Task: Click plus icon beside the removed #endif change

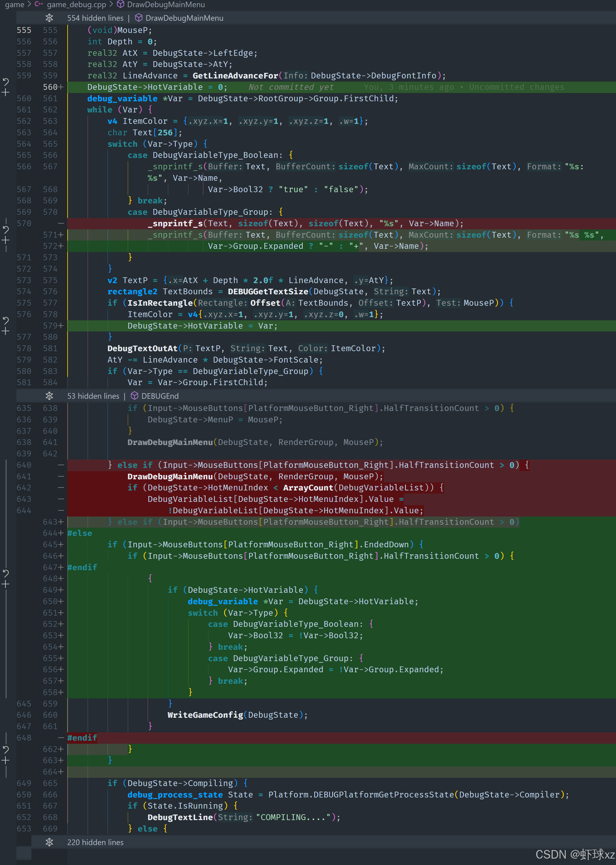Action: pos(6,760)
